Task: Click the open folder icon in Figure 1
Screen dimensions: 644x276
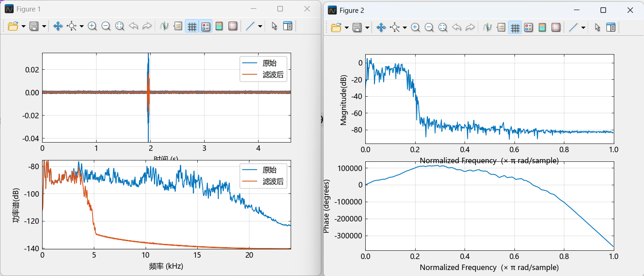Action: click(x=13, y=26)
